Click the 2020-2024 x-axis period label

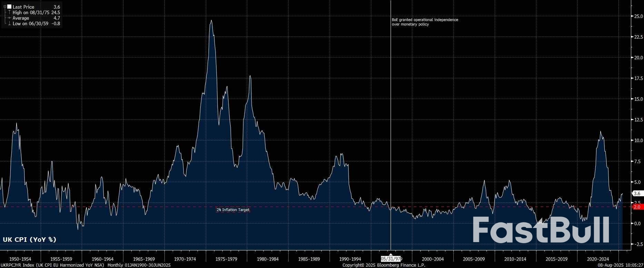[x=598, y=259]
